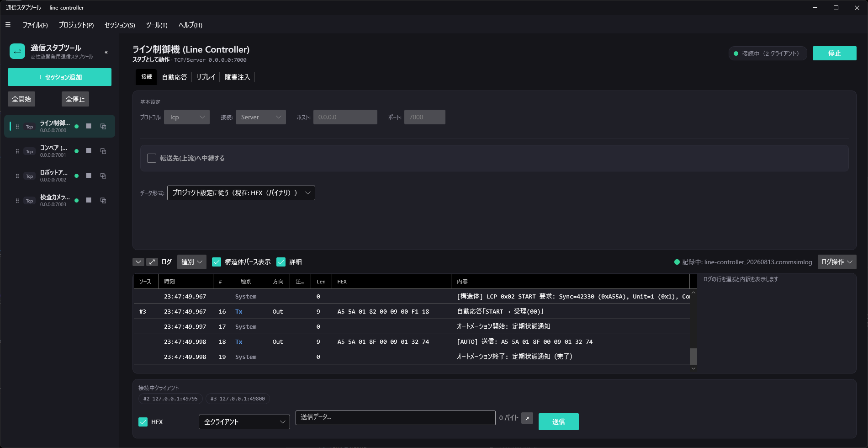Click the drag handle of コンベア session

(17, 151)
